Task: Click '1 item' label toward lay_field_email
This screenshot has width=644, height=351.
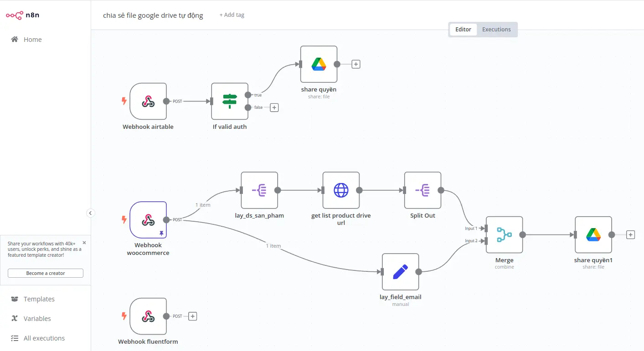Action: [273, 246]
